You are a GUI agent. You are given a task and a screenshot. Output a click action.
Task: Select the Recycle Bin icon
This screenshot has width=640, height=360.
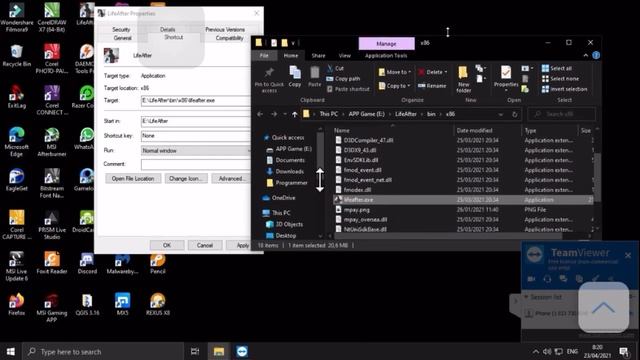(16, 56)
